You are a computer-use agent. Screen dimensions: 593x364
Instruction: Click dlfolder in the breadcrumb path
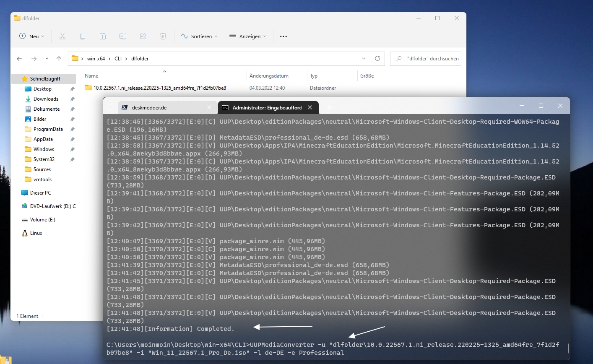pos(140,59)
